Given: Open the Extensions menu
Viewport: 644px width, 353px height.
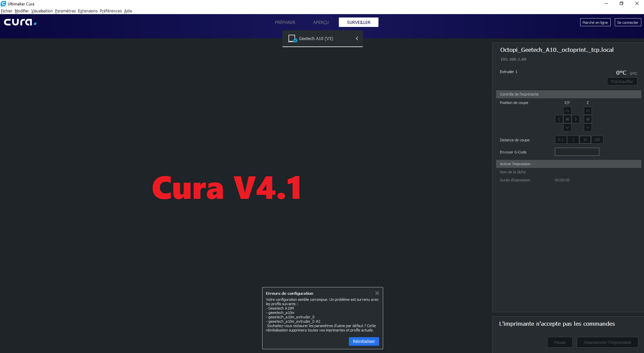Looking at the screenshot, I should (x=88, y=11).
